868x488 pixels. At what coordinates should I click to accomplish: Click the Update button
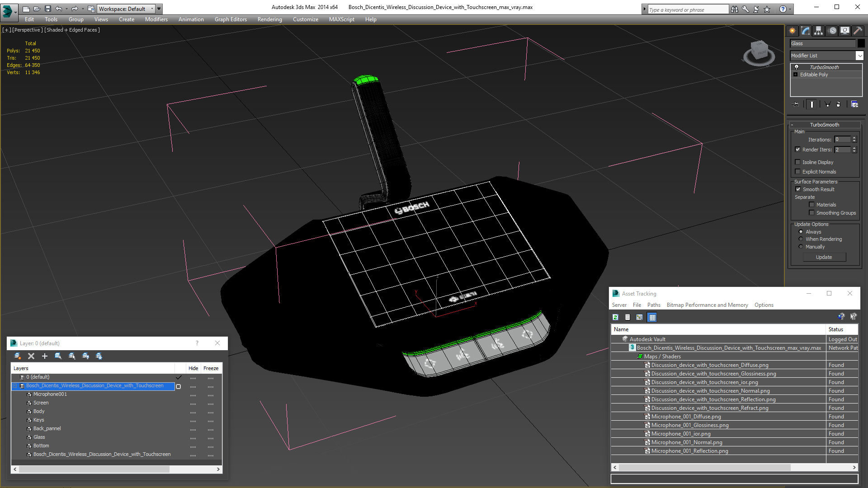tap(824, 257)
